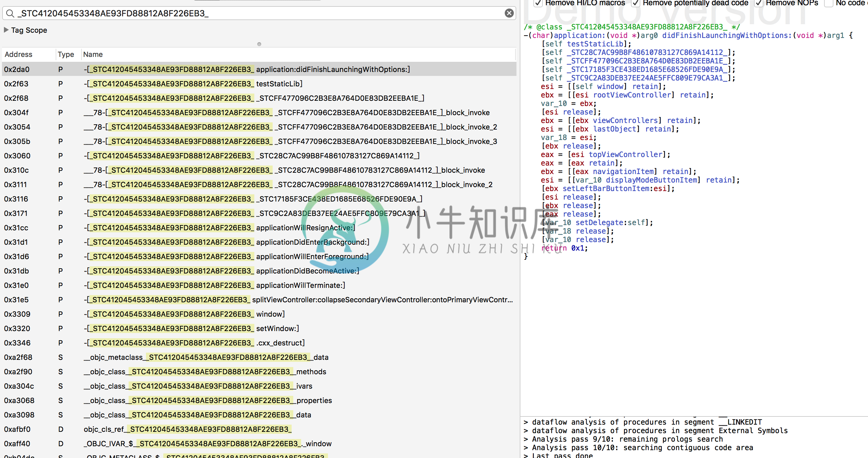868x458 pixels.
Task: Select row at address 0x3060
Action: click(259, 156)
